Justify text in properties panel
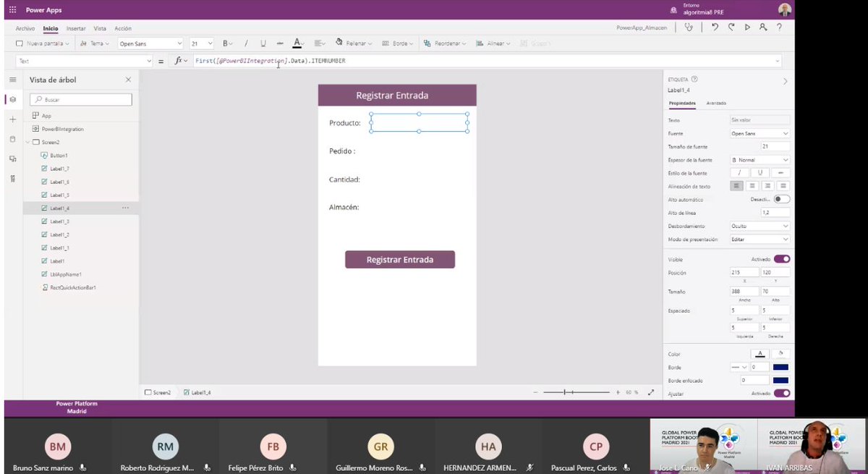 coord(783,186)
